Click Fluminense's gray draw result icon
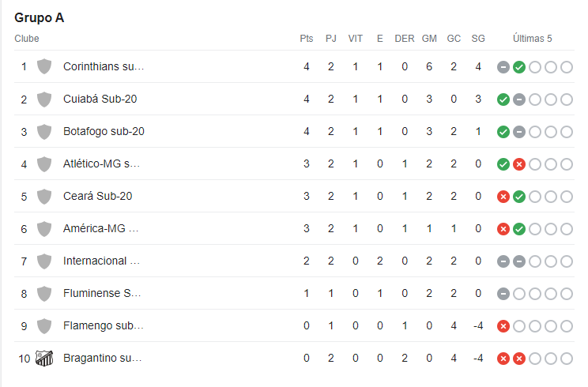The height and width of the screenshot is (387, 588). click(x=503, y=294)
